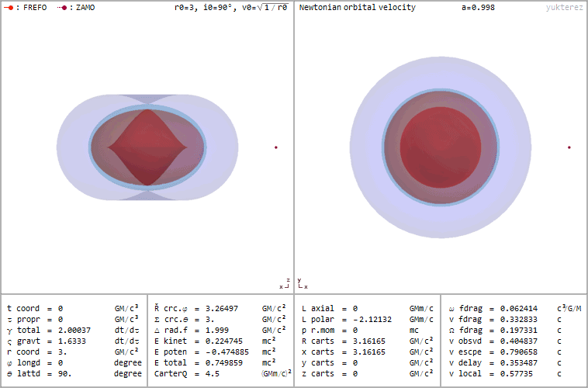
Task: Click the r coord value 3.
Action: [62, 352]
